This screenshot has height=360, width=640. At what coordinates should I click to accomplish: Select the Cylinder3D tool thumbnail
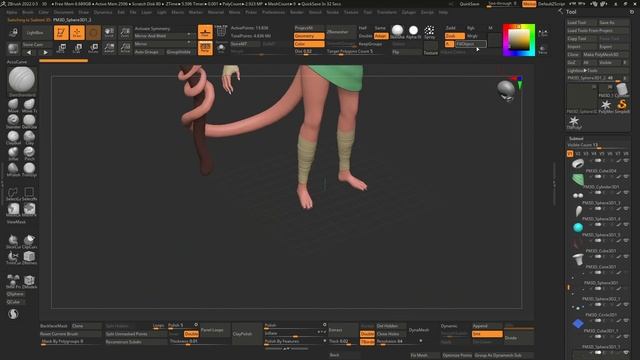point(621,91)
